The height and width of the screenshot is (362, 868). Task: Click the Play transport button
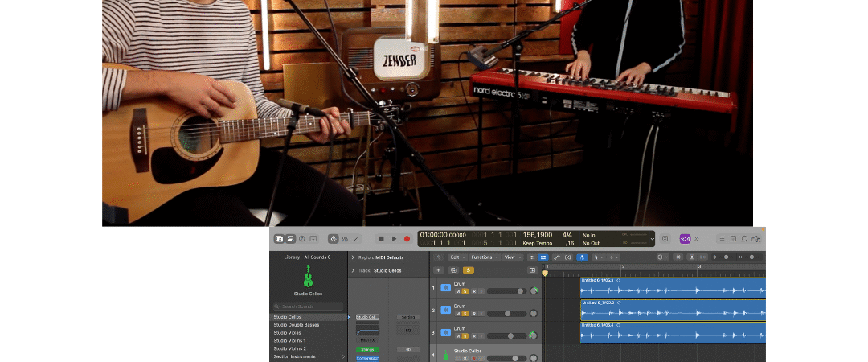coord(394,239)
